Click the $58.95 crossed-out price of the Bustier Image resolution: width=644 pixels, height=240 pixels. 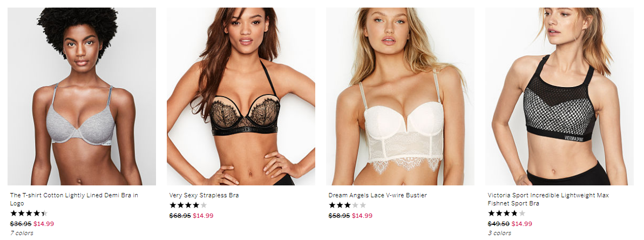pos(339,216)
